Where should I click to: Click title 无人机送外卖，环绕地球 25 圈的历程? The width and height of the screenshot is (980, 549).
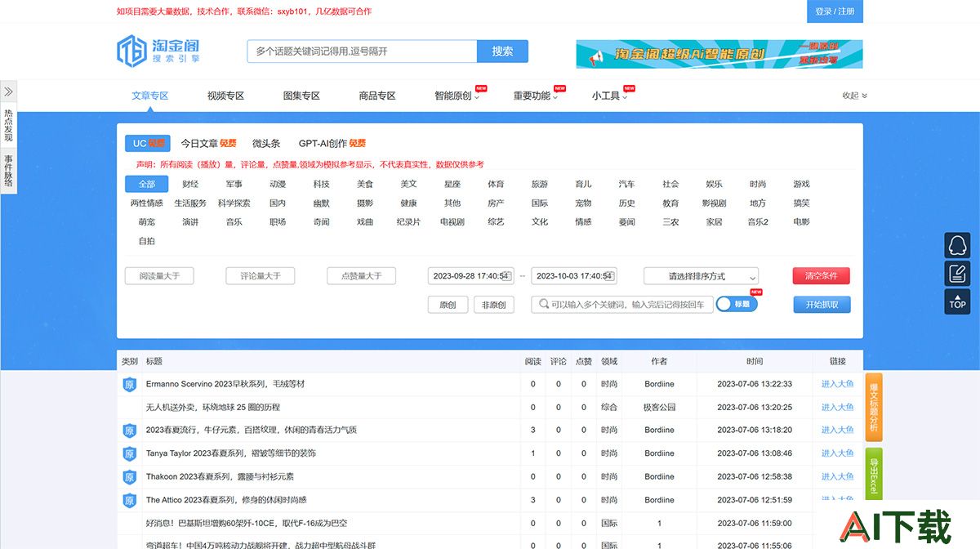[x=213, y=407]
